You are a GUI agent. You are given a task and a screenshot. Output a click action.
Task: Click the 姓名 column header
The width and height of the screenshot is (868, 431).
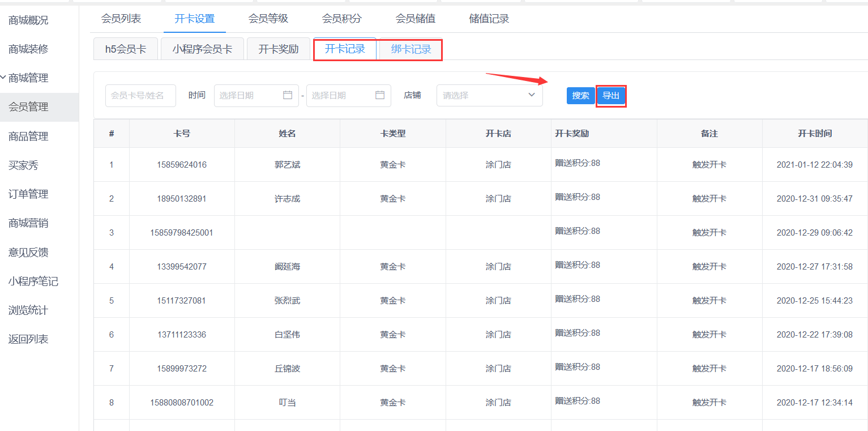click(x=287, y=134)
